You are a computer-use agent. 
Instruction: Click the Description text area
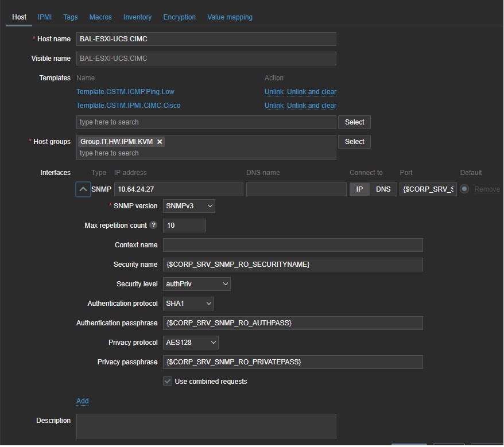(206, 426)
